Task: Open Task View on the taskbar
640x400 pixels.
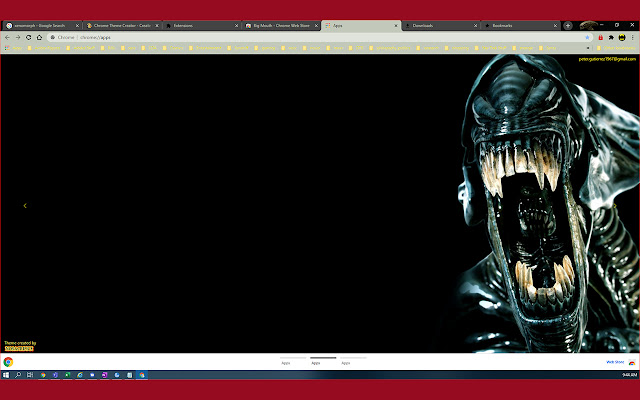Action: 30,375
